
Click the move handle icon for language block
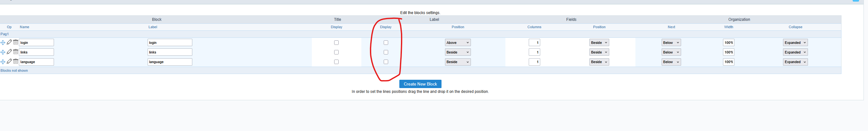(x=3, y=62)
